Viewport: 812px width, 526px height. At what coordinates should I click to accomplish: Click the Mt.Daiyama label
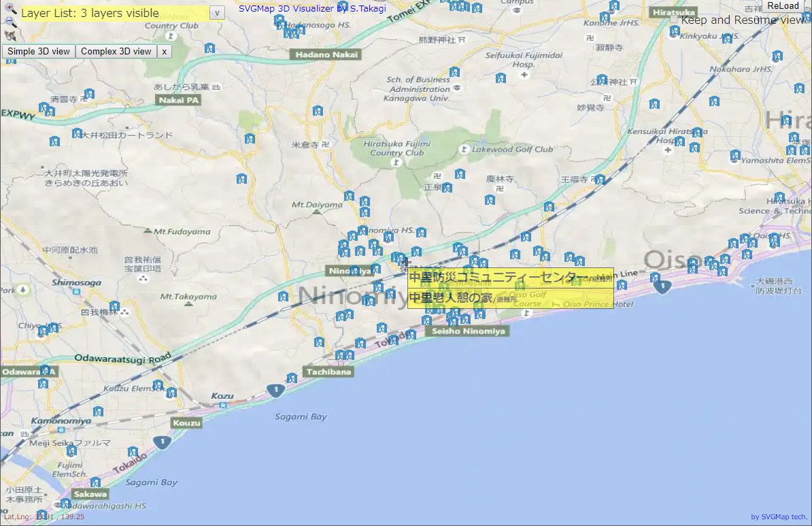tap(317, 205)
